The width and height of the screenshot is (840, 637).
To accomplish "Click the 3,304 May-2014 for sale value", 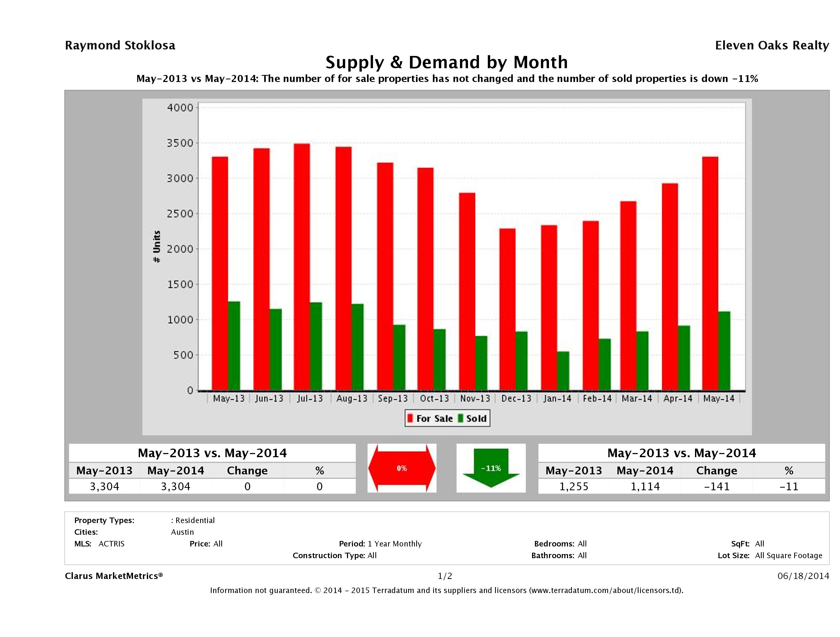I will click(x=175, y=486).
